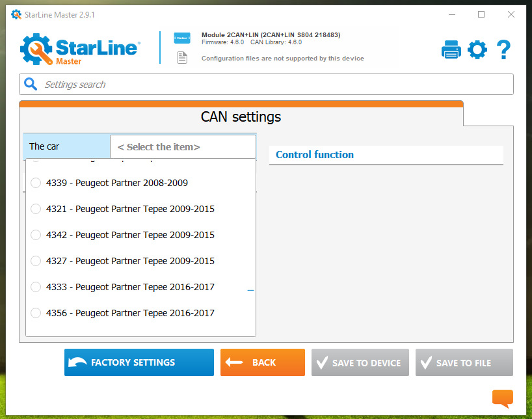This screenshot has width=532, height=419.
Task: Select 4321 - Peugeot Partner Tepee 2009-2015 radio
Action: [x=36, y=209]
